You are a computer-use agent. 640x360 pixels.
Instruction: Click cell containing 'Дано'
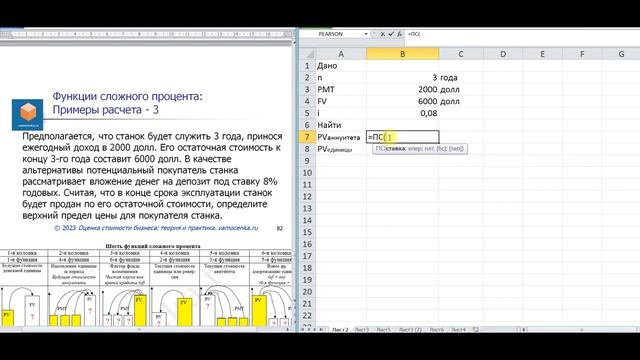341,66
